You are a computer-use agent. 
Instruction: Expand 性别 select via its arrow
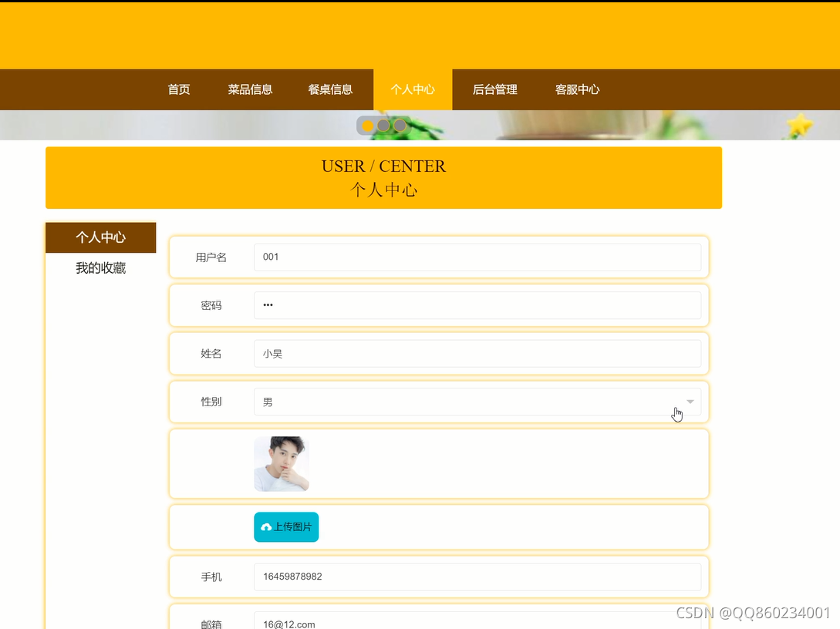[x=690, y=402]
